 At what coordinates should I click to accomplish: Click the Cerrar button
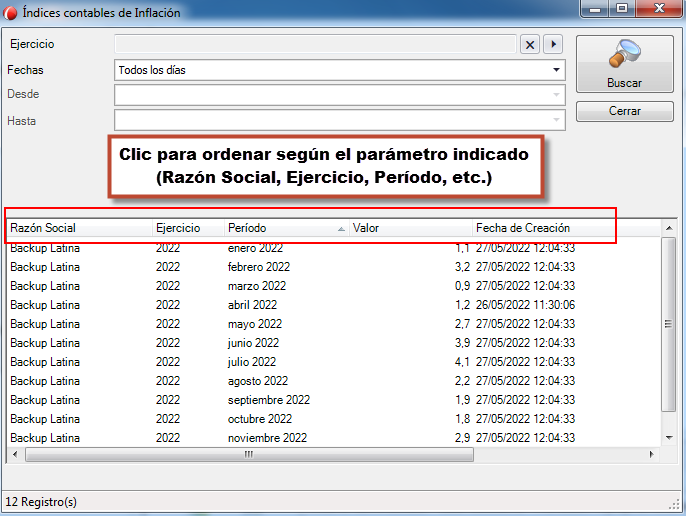tap(624, 111)
